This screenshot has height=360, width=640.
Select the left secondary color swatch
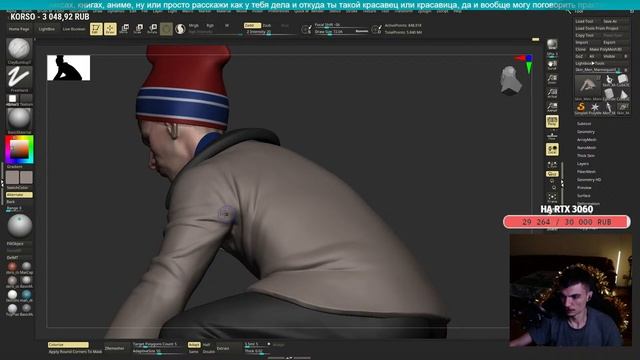(12, 178)
